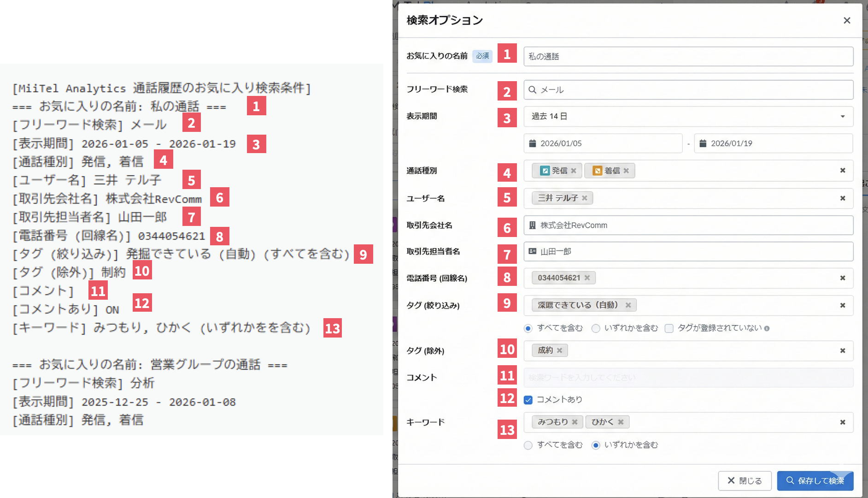This screenshot has width=868, height=498.
Task: Clear all selections in 通話種別 field
Action: click(843, 171)
